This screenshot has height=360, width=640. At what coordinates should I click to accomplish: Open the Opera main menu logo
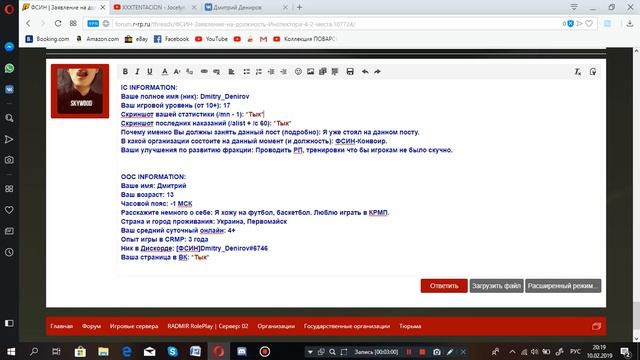point(9,9)
